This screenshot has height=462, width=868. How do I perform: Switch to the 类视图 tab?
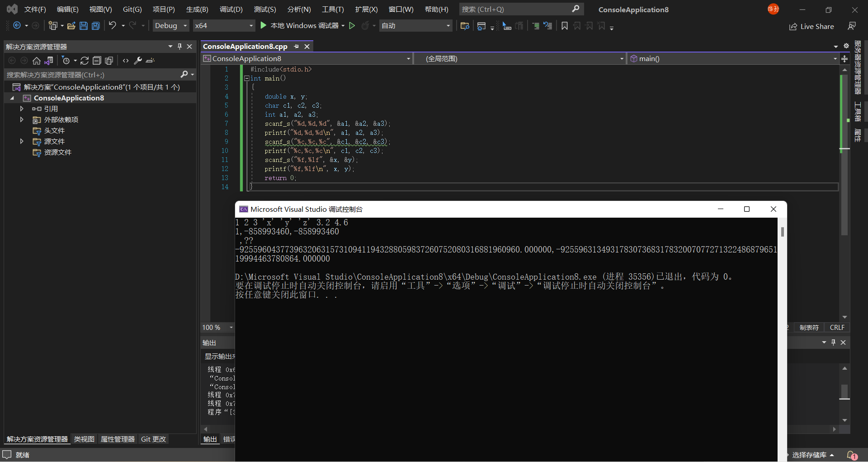[x=84, y=439]
